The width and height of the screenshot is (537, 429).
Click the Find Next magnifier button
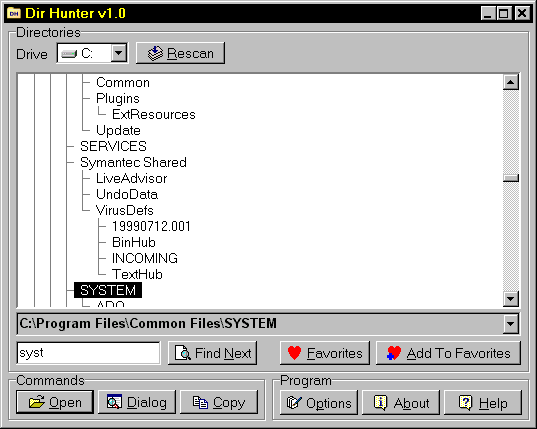[212, 353]
